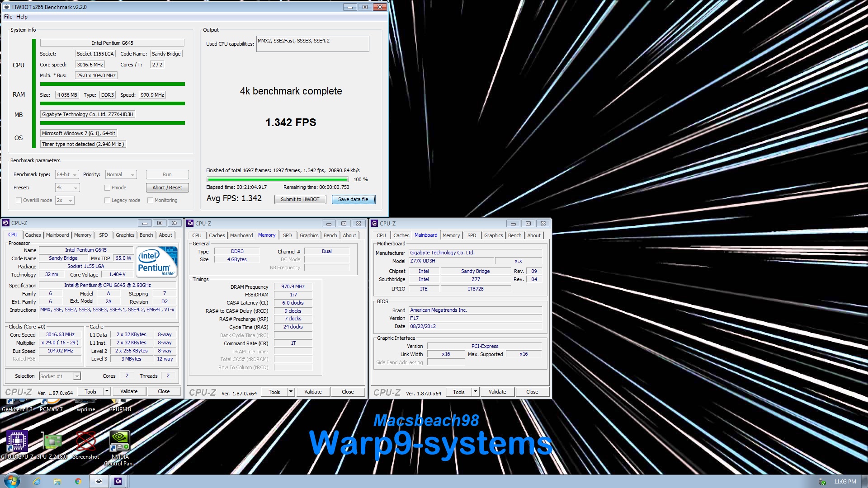Viewport: 868px width, 488px height.
Task: Open the Overkill 2x multiplier dropdown
Action: (x=64, y=200)
